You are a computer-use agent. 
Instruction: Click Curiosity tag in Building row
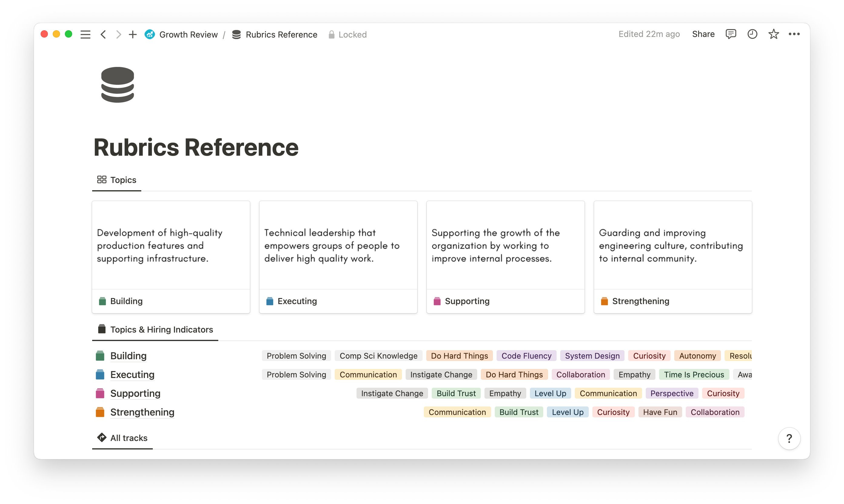[x=649, y=356]
